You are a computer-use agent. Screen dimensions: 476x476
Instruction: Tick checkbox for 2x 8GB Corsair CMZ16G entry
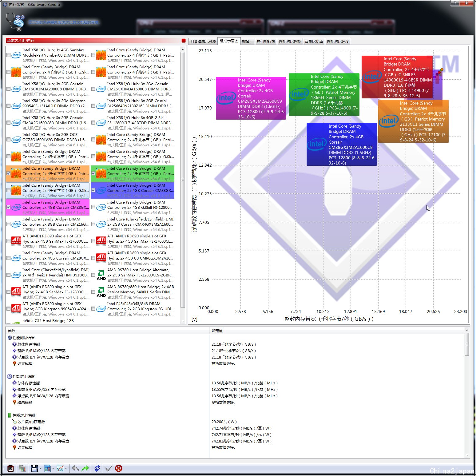click(9, 224)
